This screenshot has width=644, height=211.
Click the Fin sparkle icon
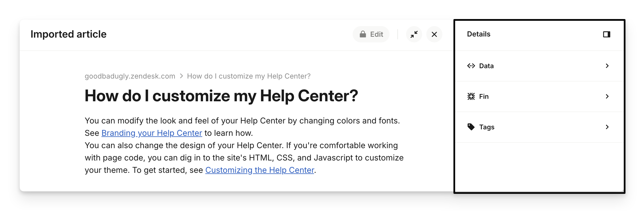(x=471, y=97)
